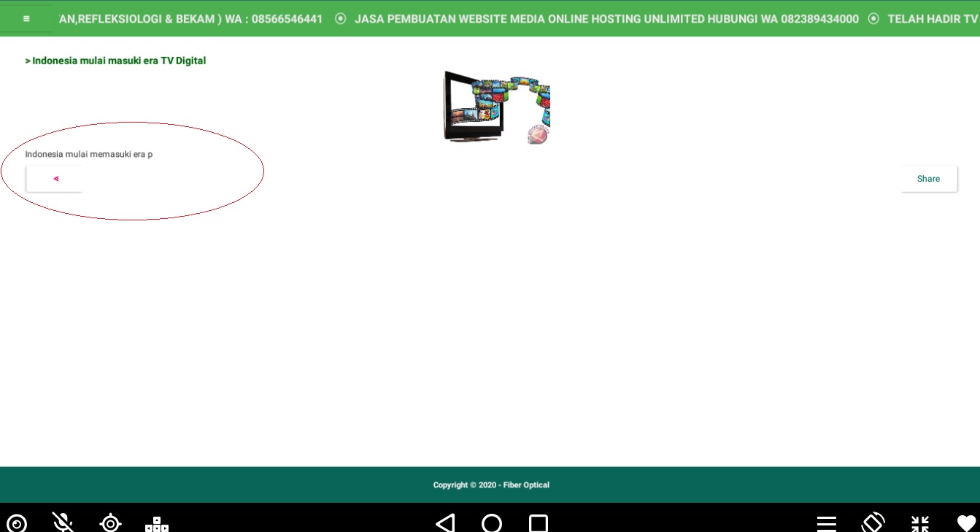
Task: Click ticker ad 'JASA PEMBUATAN WEBSITE MEDIA ONLINE'
Action: [606, 19]
